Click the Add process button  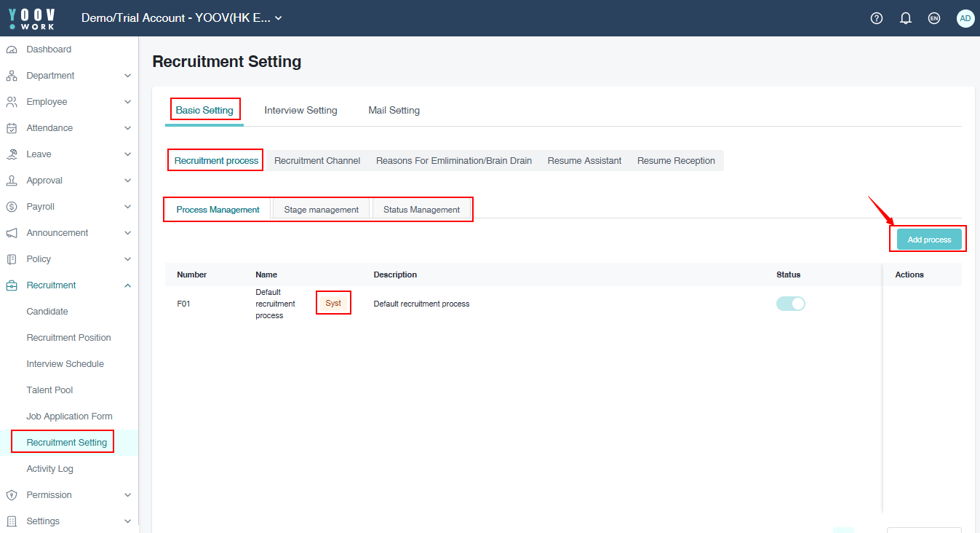[x=929, y=240]
